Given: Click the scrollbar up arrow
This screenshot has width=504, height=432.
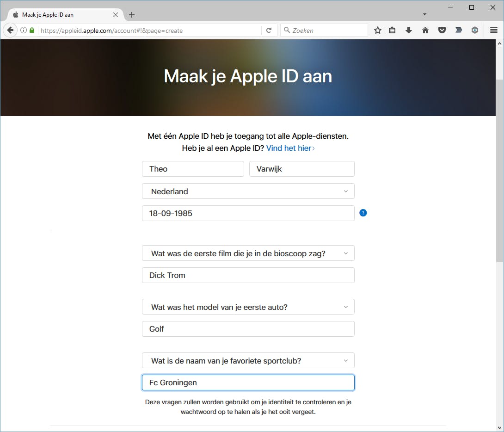Looking at the screenshot, I should pos(499,43).
